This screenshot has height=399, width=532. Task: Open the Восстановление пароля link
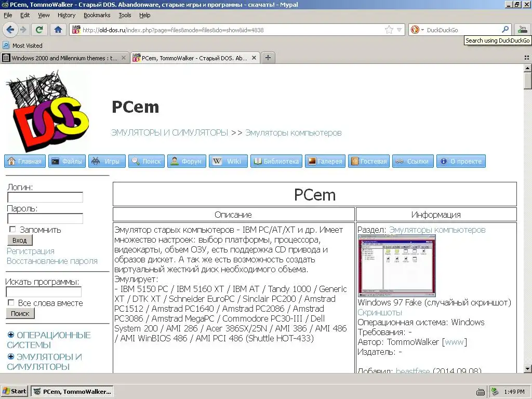(52, 261)
